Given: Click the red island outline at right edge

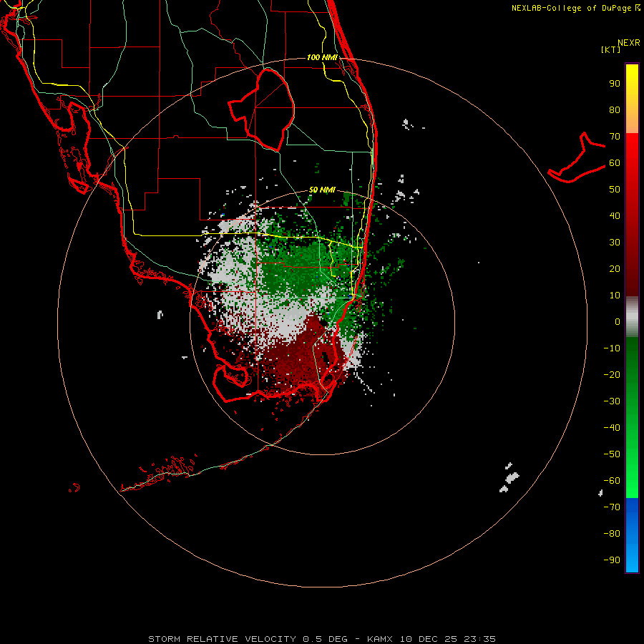Looking at the screenshot, I should click(577, 157).
